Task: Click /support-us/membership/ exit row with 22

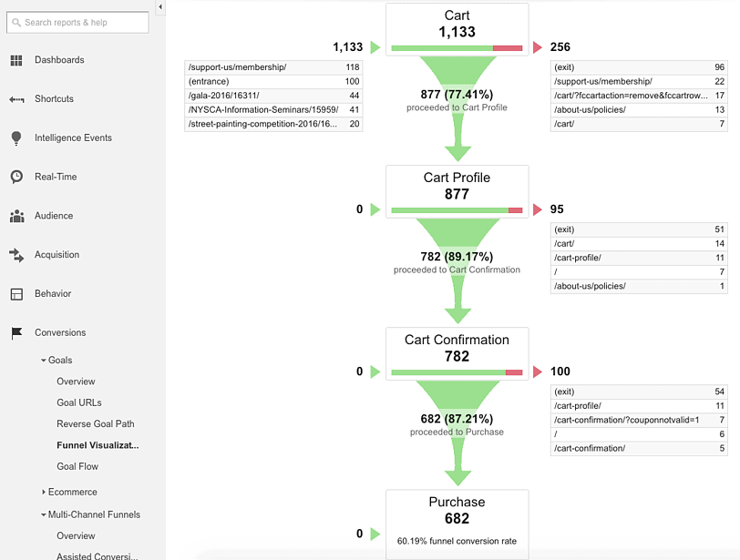Action: pyautogui.click(x=639, y=82)
